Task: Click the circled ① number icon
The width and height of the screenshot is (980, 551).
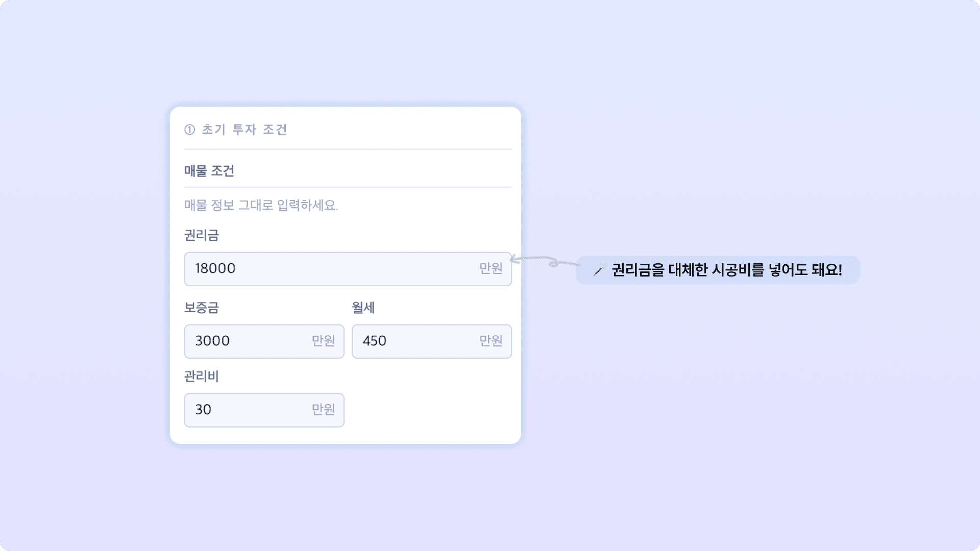Action: coord(190,130)
